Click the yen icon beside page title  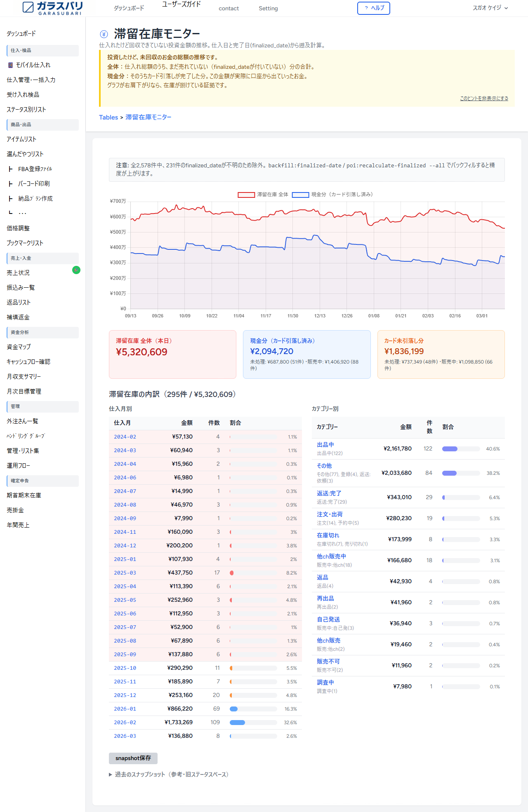coord(104,34)
